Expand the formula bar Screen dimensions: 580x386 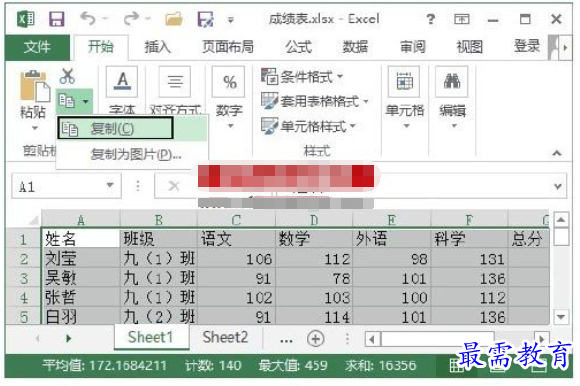tap(558, 187)
